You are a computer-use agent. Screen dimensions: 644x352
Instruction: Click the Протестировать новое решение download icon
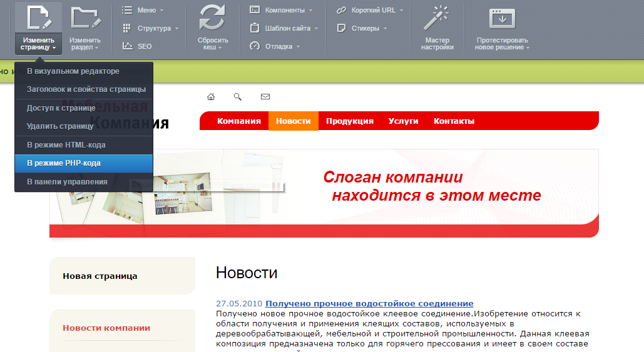pos(502,19)
